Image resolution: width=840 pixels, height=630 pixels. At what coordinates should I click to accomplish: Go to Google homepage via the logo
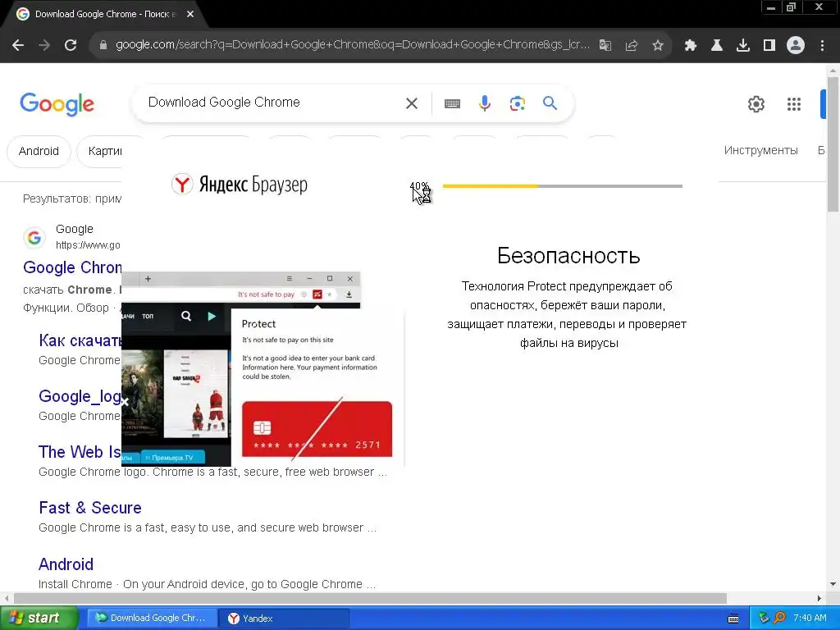(57, 104)
